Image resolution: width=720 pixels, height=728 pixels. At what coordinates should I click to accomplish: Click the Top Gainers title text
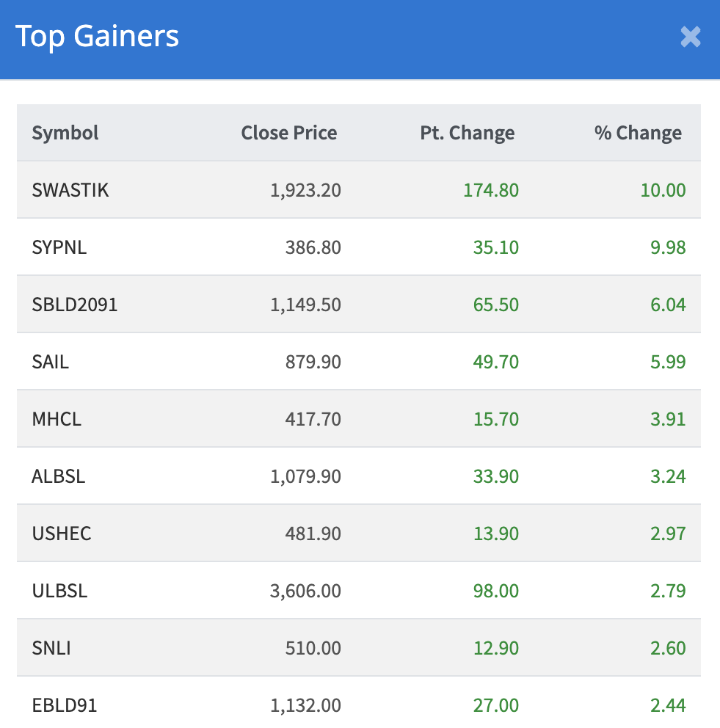97,37
